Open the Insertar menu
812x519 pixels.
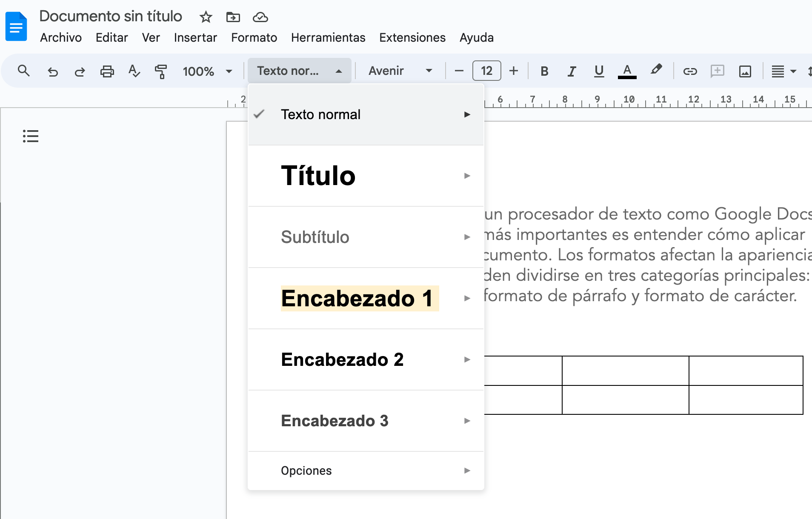click(x=195, y=37)
